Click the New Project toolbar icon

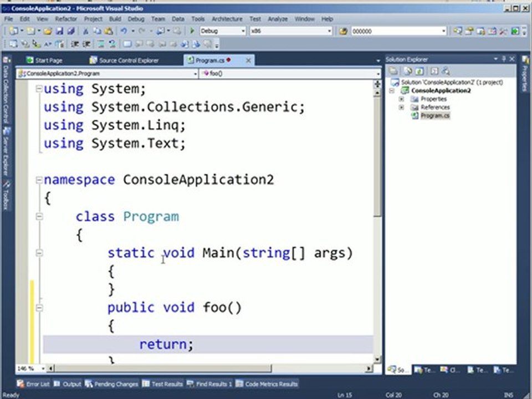pos(14,31)
